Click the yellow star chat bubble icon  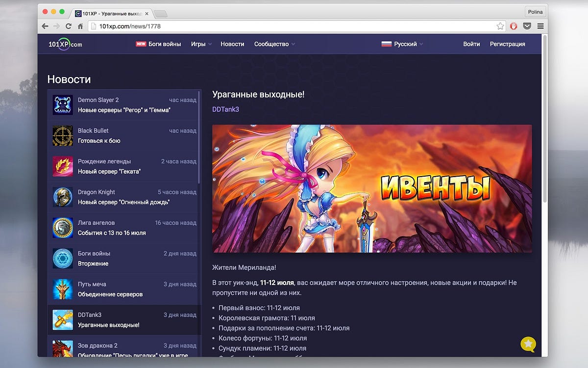pyautogui.click(x=528, y=344)
